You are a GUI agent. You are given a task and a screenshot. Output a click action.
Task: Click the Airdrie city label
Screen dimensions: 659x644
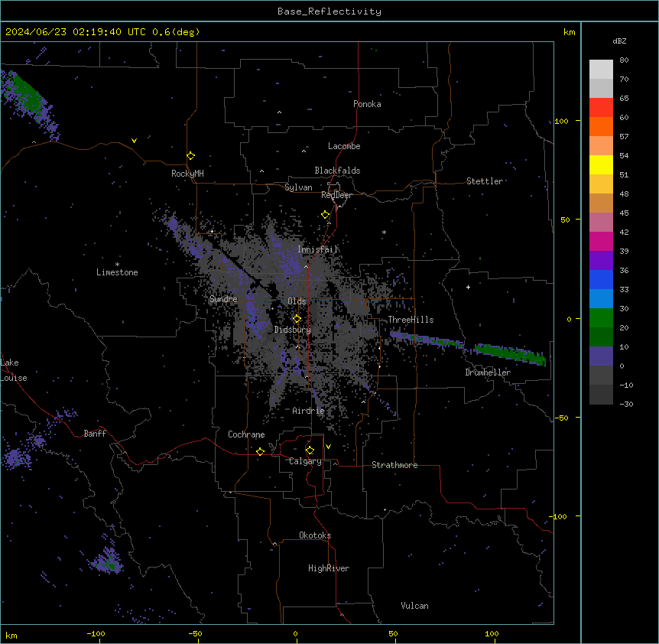309,411
